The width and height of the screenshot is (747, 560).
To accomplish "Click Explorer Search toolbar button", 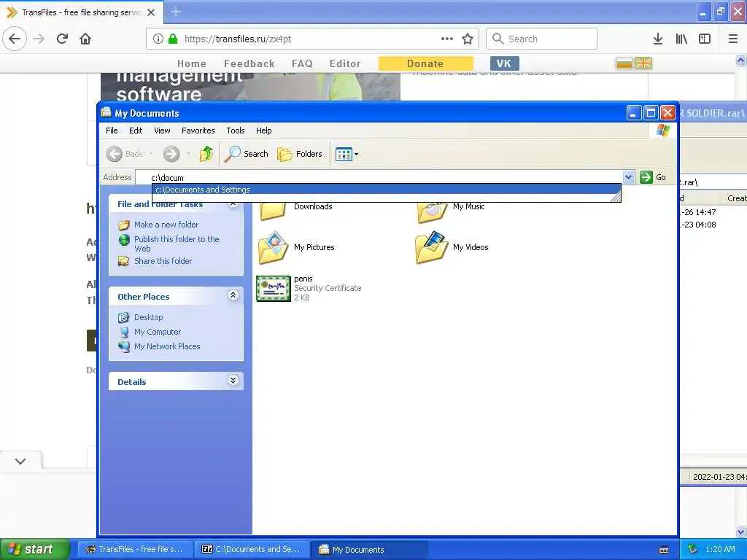I will pyautogui.click(x=247, y=154).
